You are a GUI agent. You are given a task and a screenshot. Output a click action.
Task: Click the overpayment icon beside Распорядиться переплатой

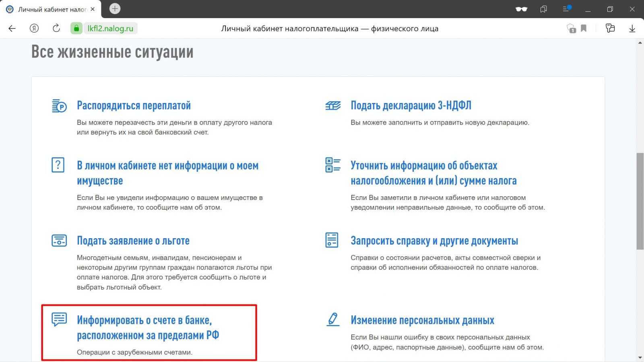59,106
